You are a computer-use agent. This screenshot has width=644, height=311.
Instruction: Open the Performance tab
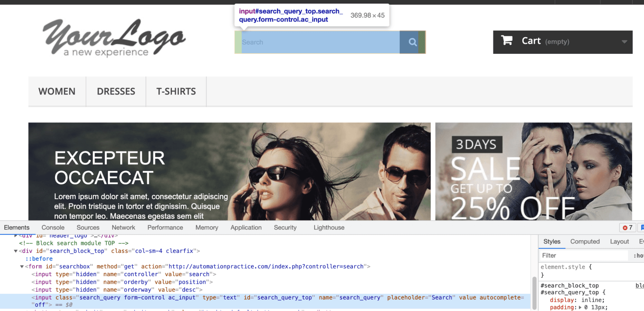[x=165, y=228]
